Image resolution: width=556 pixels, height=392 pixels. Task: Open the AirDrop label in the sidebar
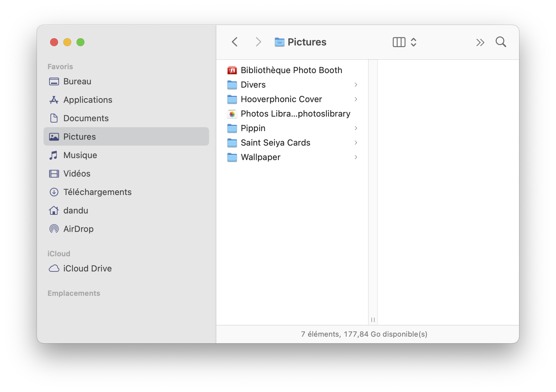78,229
